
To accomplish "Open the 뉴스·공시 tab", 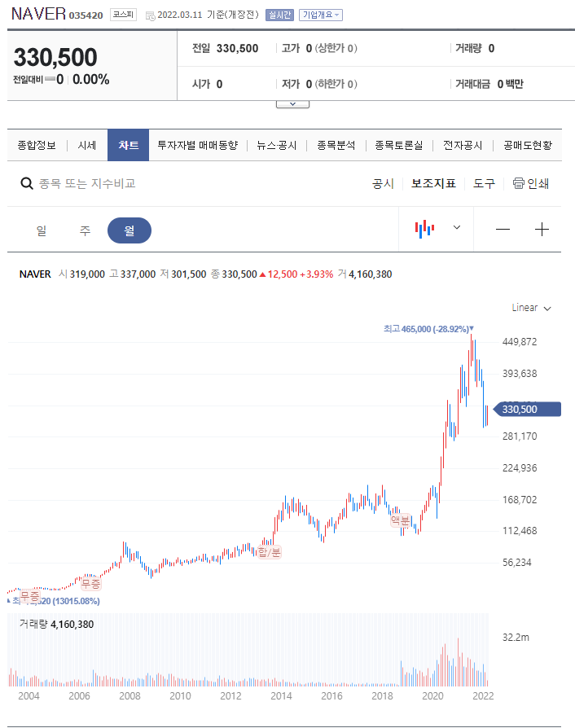I will [x=277, y=145].
